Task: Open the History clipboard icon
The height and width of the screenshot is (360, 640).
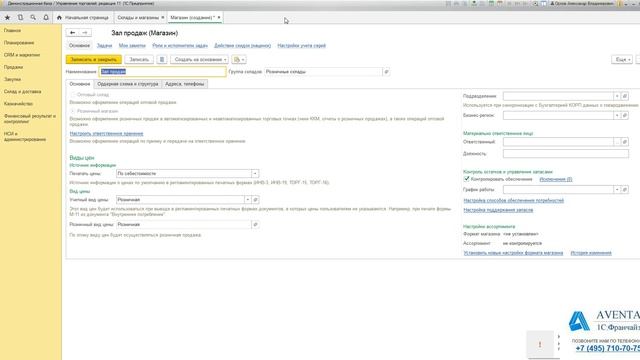Action: pos(20,18)
